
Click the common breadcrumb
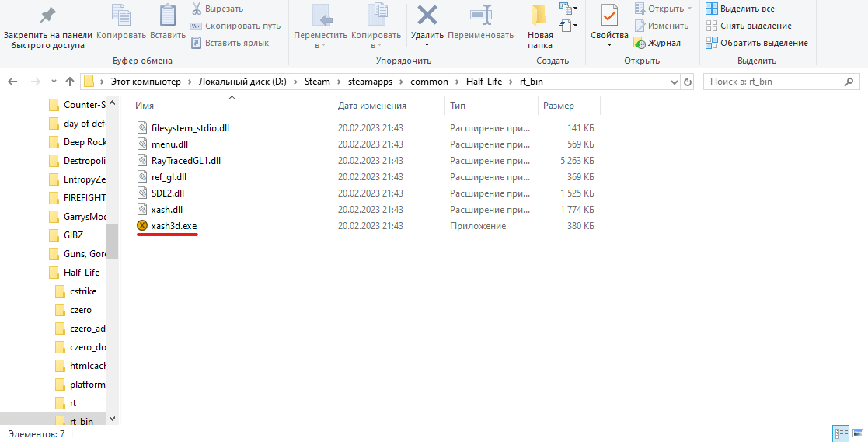(x=429, y=82)
